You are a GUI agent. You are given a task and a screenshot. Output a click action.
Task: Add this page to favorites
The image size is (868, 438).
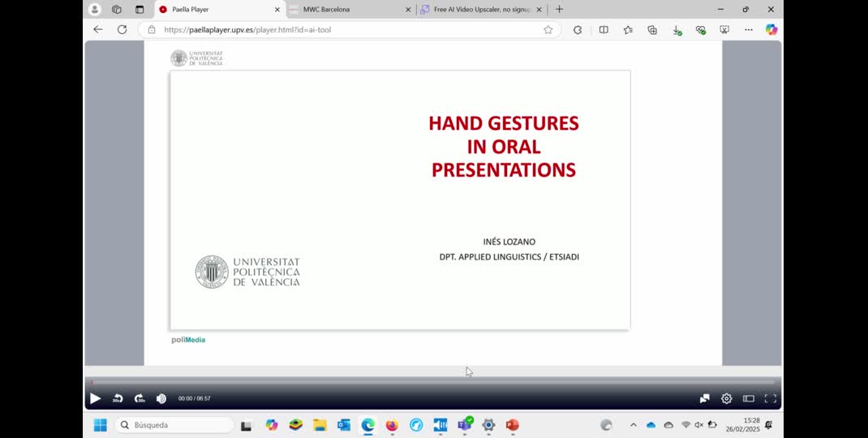click(x=548, y=29)
